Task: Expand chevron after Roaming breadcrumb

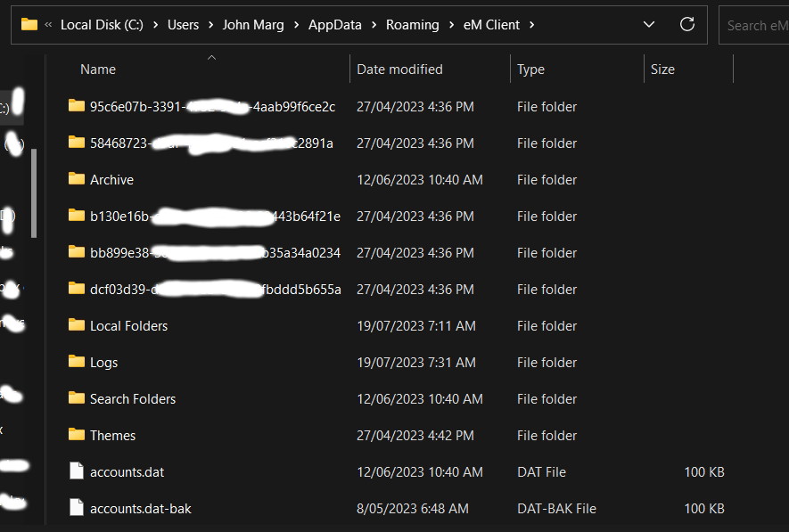Action: pyautogui.click(x=451, y=25)
